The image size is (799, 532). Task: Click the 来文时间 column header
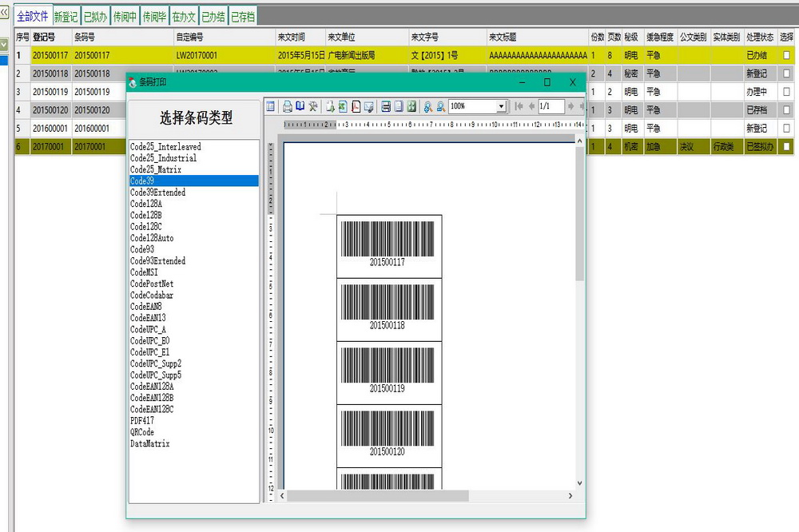pos(300,37)
